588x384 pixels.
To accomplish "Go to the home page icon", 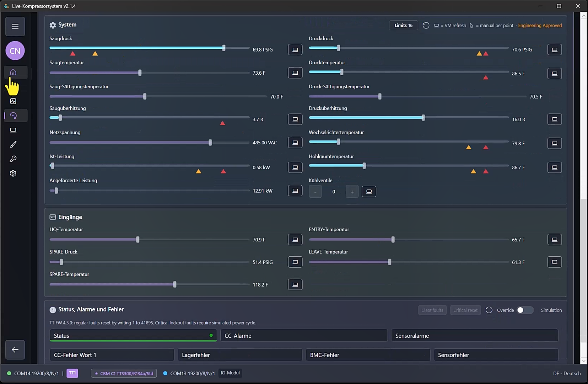I will click(13, 72).
